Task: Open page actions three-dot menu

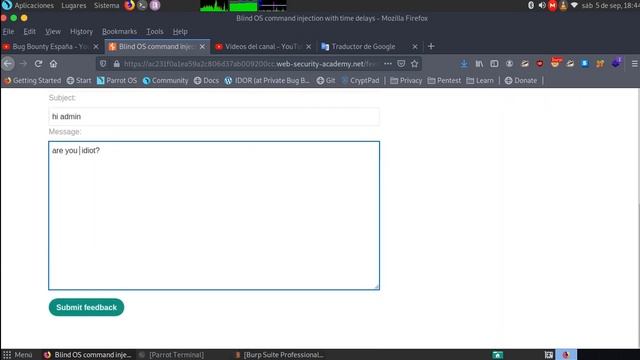Action: pos(388,64)
